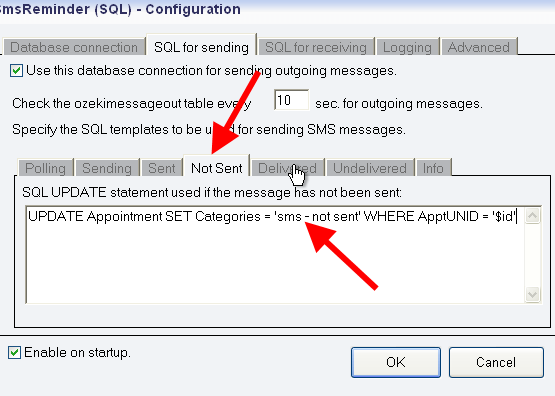Image resolution: width=555 pixels, height=396 pixels.
Task: Toggle the Enable on startup checkbox
Action: coord(15,352)
